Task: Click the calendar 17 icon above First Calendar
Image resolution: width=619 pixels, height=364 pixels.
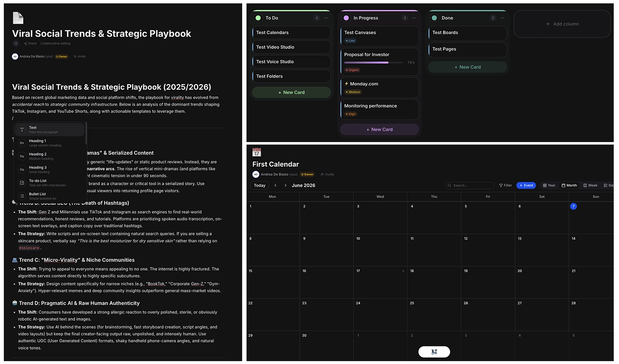Action: click(256, 152)
